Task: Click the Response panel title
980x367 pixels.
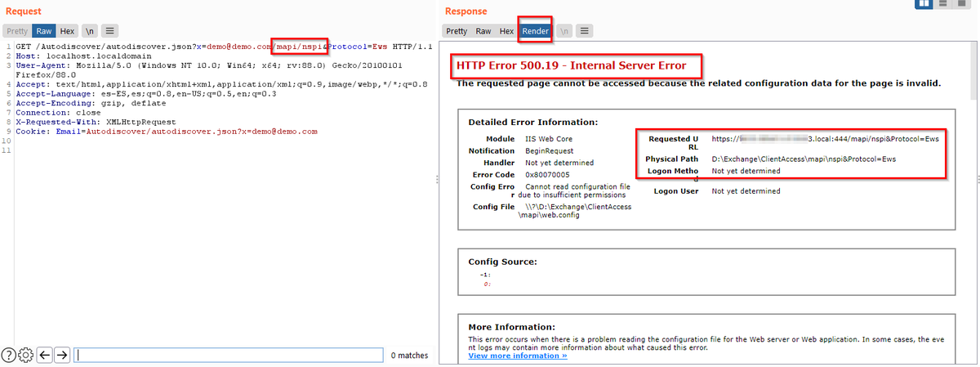Action: [x=465, y=11]
